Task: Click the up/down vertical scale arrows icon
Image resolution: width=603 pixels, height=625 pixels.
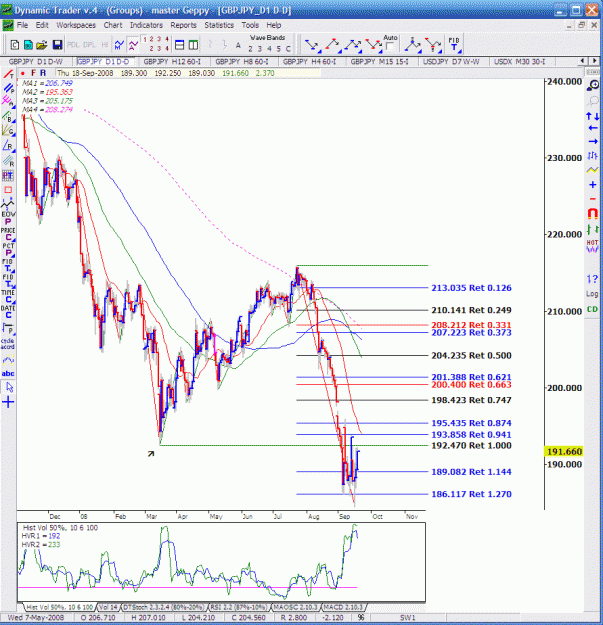Action: click(593, 116)
